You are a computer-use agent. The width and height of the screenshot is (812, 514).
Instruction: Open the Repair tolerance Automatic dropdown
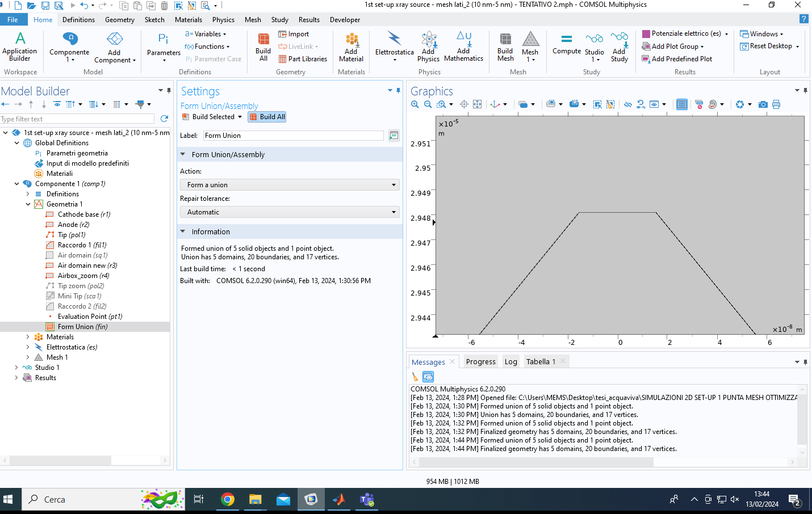290,212
